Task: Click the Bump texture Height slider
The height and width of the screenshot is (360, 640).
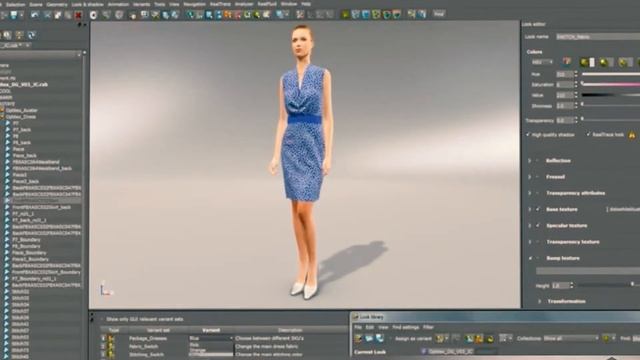Action: click(608, 285)
